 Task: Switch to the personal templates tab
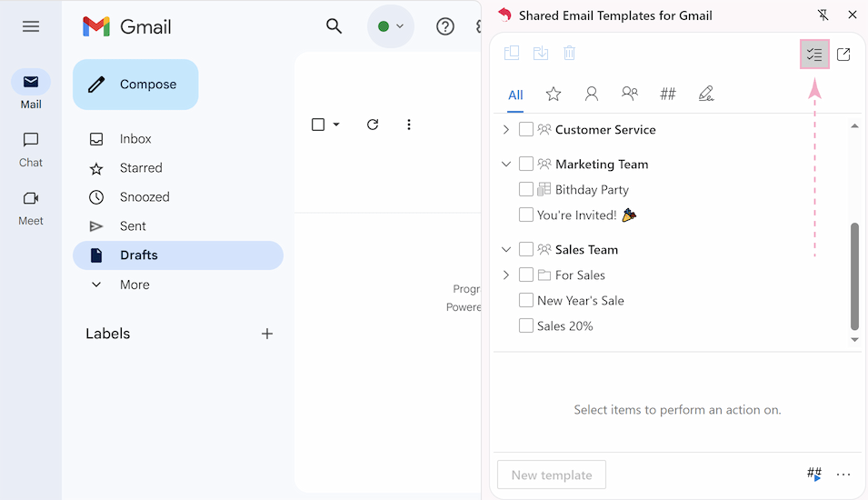(591, 95)
